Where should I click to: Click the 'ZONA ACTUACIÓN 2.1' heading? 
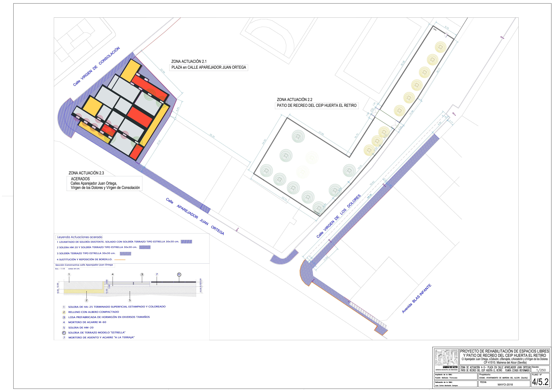[189, 61]
